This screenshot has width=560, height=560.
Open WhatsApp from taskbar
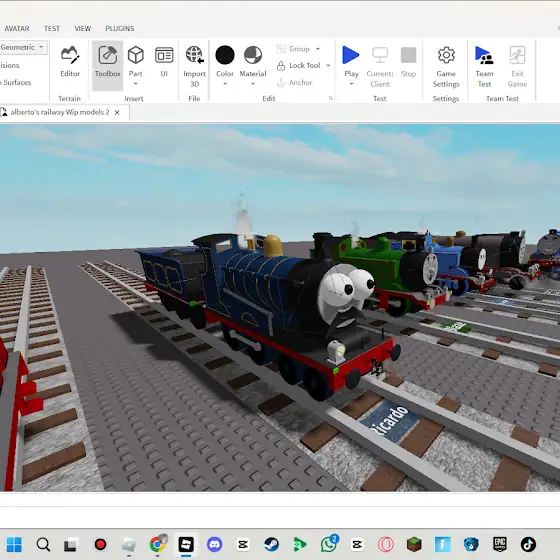click(x=329, y=544)
